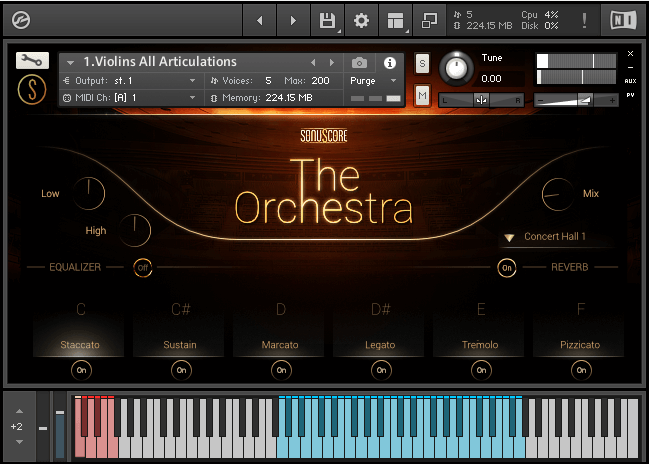The width and height of the screenshot is (649, 464).
Task: Select the Tremolo articulation slot
Action: coord(478,329)
